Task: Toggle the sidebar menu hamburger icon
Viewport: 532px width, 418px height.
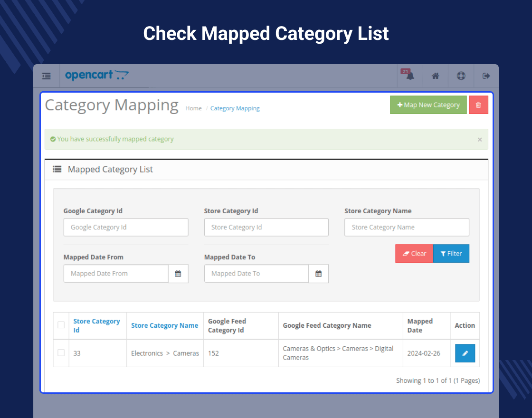Action: tap(47, 76)
